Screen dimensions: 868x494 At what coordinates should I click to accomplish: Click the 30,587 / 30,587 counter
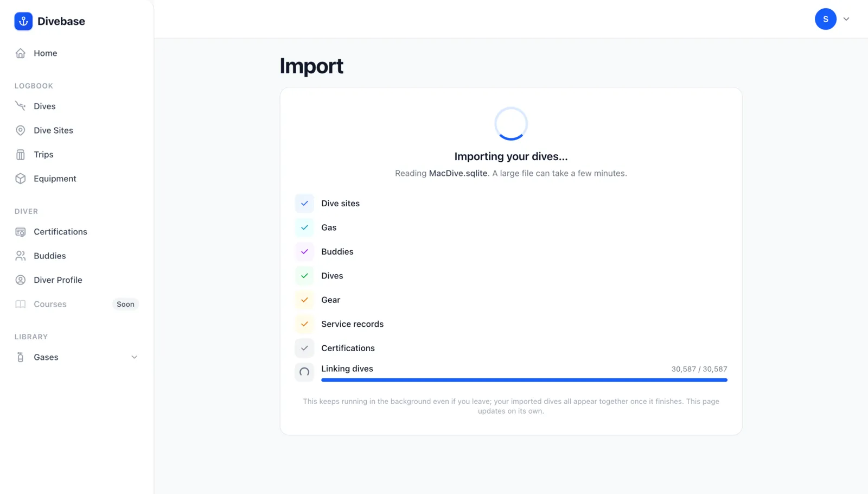pos(699,369)
